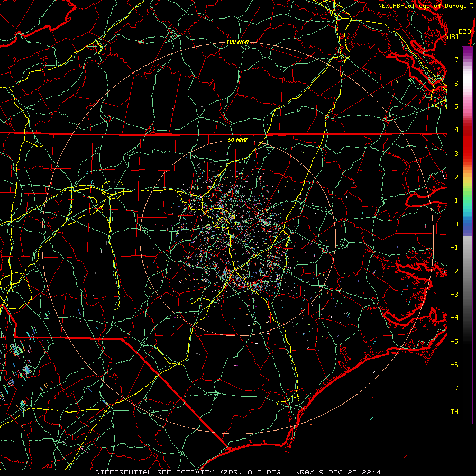
Task: Click the 4 tick label on colorbar
Action: click(x=456, y=130)
